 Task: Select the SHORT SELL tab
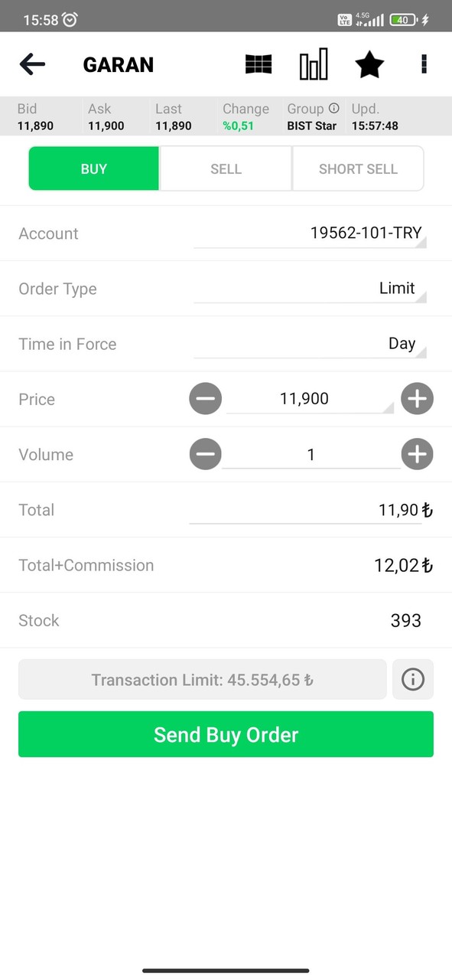pos(358,168)
